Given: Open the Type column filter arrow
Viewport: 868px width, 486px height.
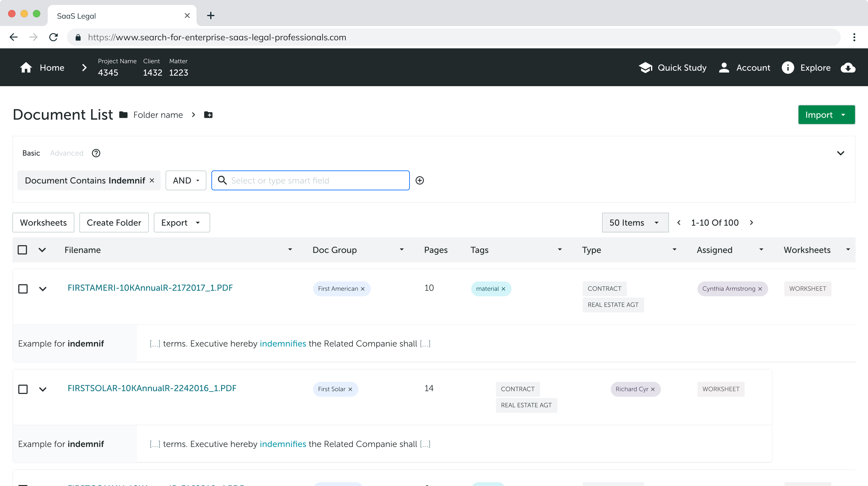Looking at the screenshot, I should [675, 250].
